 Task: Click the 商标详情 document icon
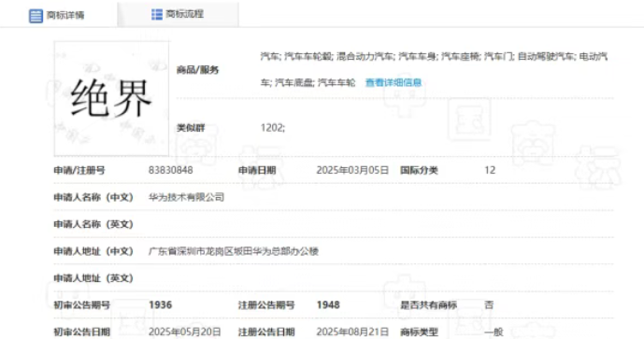[36, 16]
